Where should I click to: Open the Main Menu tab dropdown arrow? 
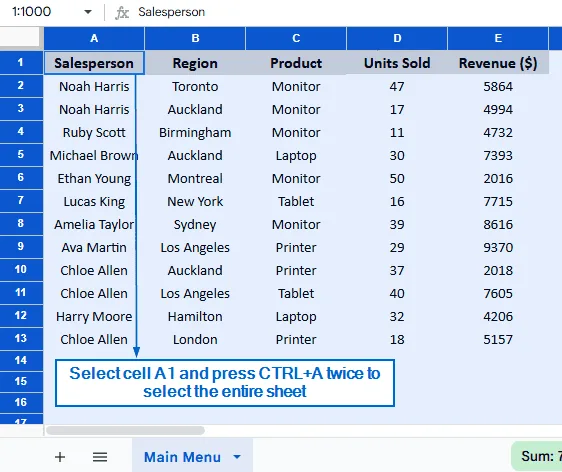[x=237, y=457]
